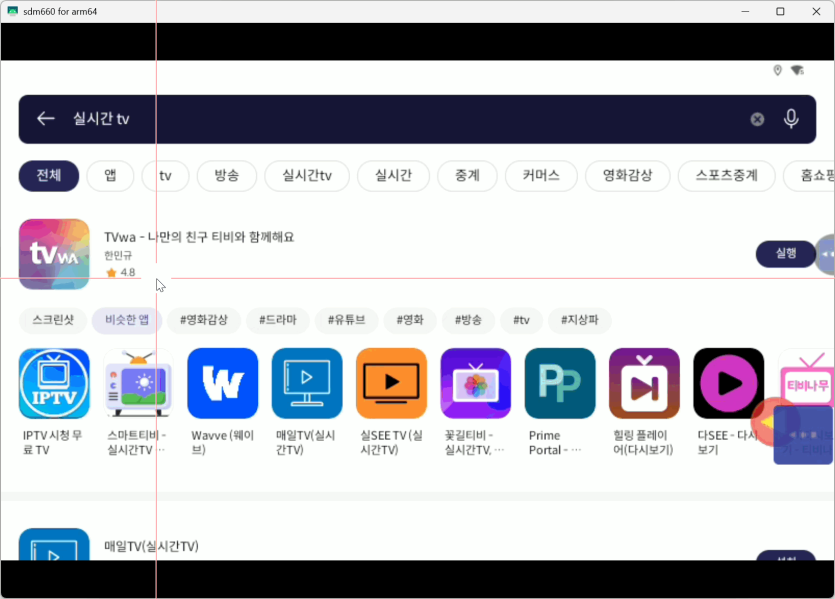The image size is (835, 599).
Task: Tap the #유튜브 hashtag chip
Action: point(347,320)
